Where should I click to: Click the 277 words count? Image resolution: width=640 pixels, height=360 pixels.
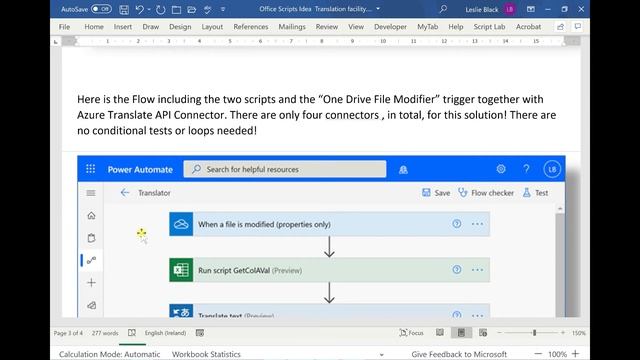(105, 333)
